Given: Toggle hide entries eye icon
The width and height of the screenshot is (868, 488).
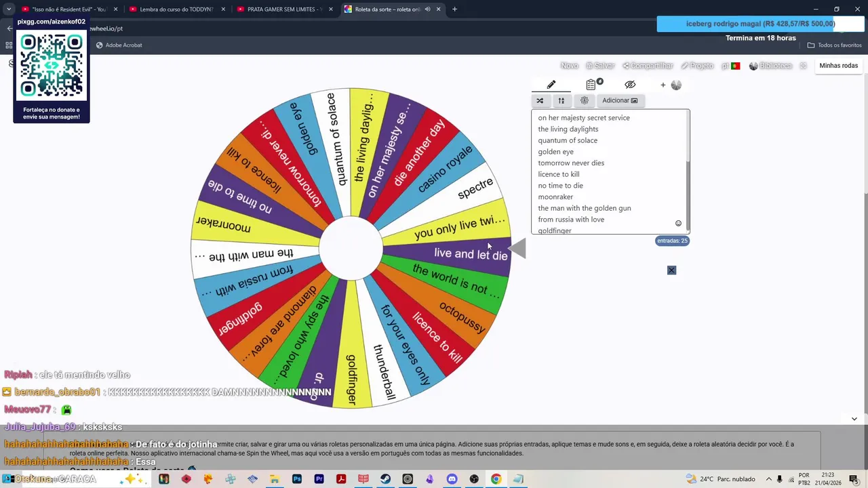Looking at the screenshot, I should coord(630,85).
